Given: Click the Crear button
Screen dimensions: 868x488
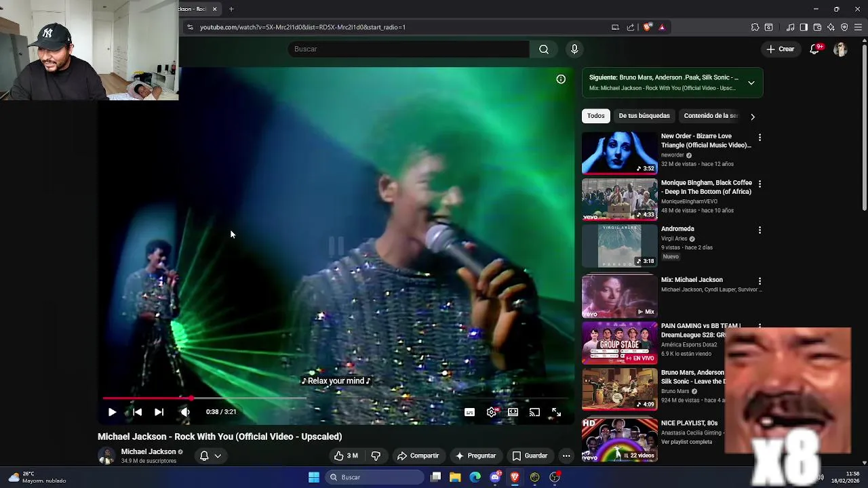Looking at the screenshot, I should coord(780,49).
